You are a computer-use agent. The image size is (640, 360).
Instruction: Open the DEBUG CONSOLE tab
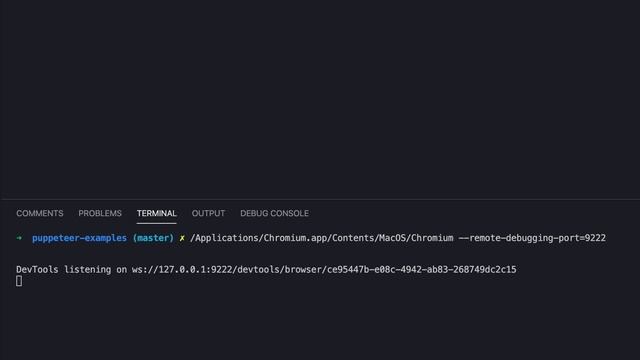click(274, 213)
